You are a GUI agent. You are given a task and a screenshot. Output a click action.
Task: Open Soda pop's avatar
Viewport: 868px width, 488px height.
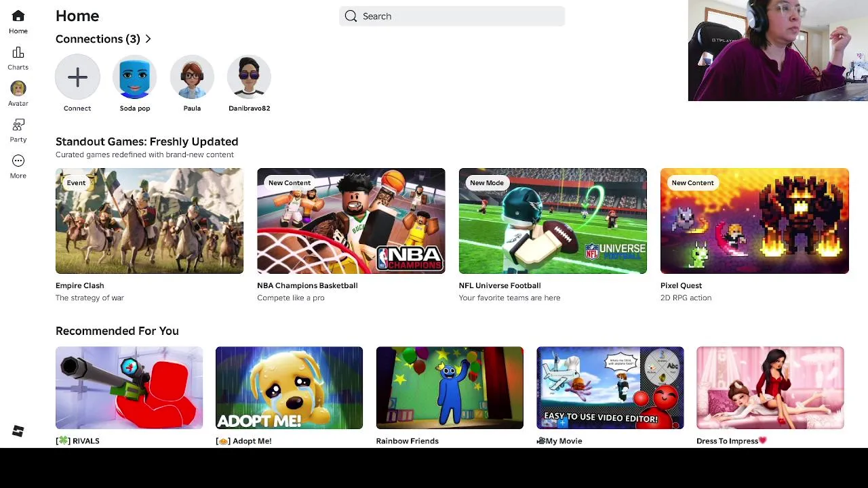[x=135, y=77]
